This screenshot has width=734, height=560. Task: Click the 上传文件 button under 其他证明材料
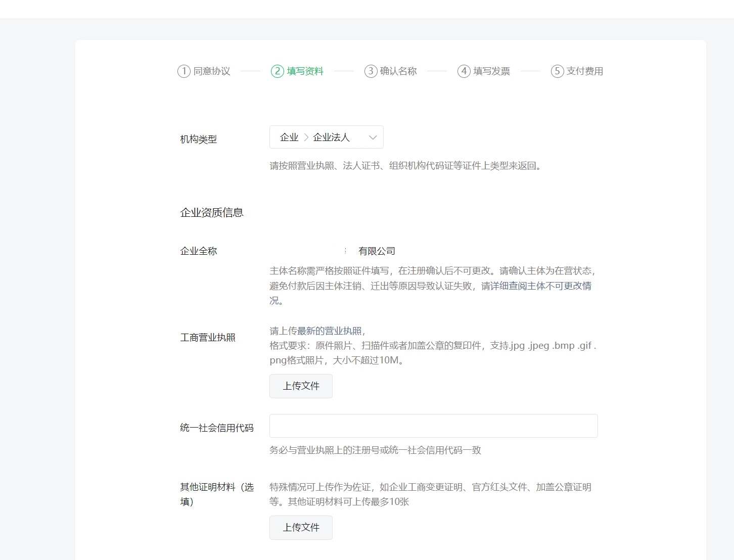tap(301, 528)
